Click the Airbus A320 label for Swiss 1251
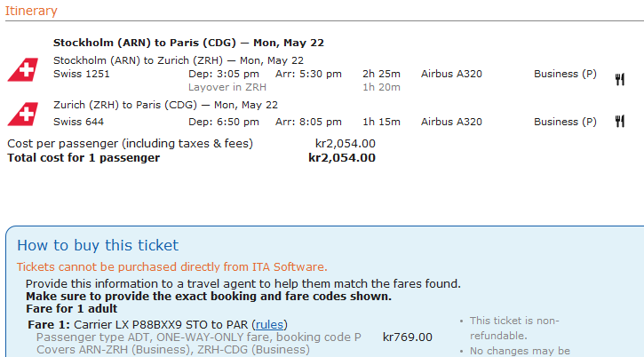The height and width of the screenshot is (357, 644). [451, 74]
